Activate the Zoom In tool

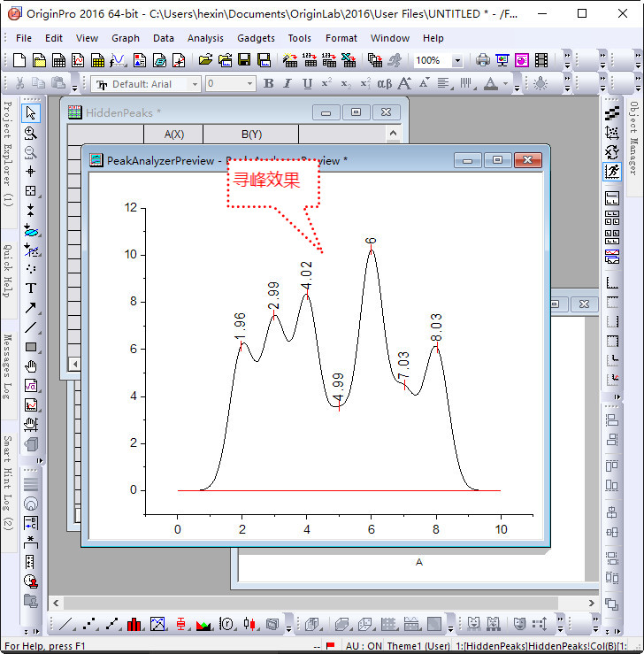click(x=31, y=133)
